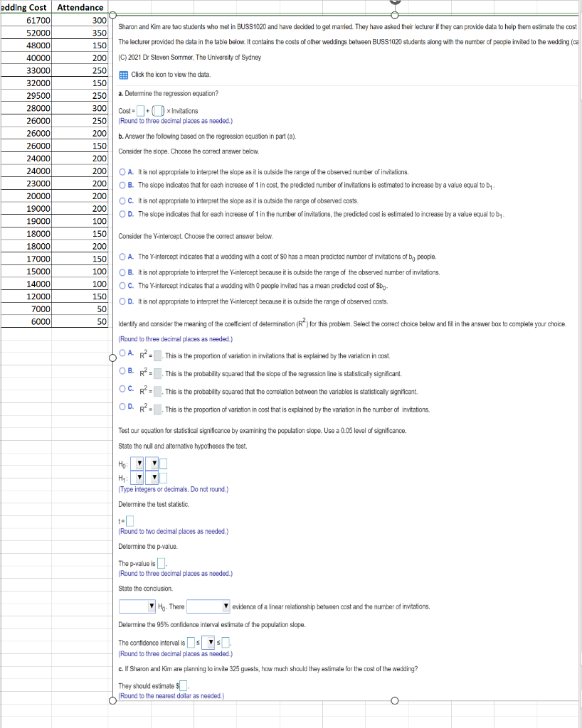The height and width of the screenshot is (728, 582).
Task: Click the icon to view the data
Action: tap(125, 74)
